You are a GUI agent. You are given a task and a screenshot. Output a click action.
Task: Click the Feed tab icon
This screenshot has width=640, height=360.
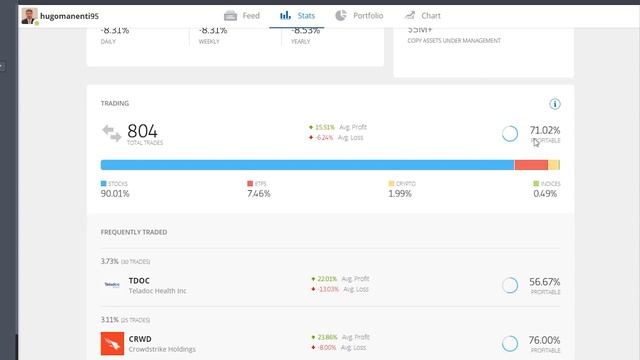pyautogui.click(x=230, y=16)
